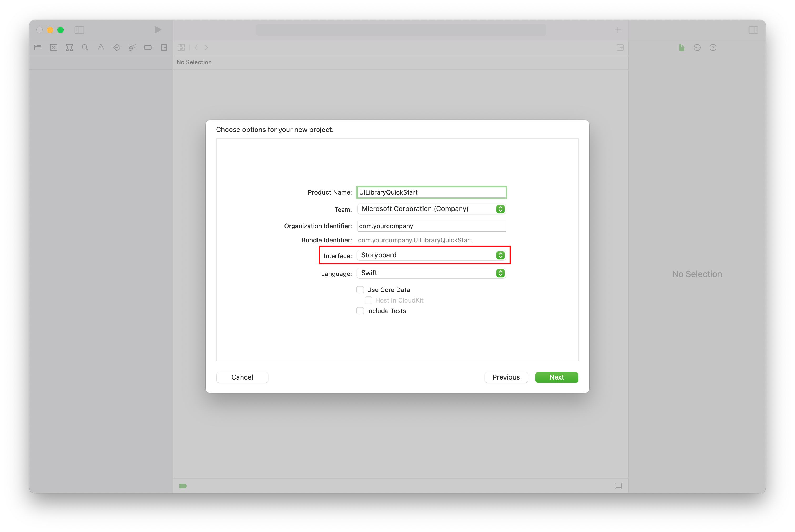Toggle the Use Core Data checkbox
The width and height of the screenshot is (795, 532).
[x=359, y=290]
